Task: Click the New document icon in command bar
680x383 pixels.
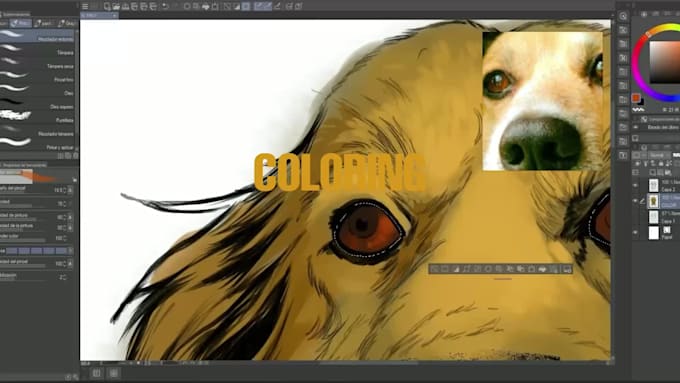Action: 107,6
